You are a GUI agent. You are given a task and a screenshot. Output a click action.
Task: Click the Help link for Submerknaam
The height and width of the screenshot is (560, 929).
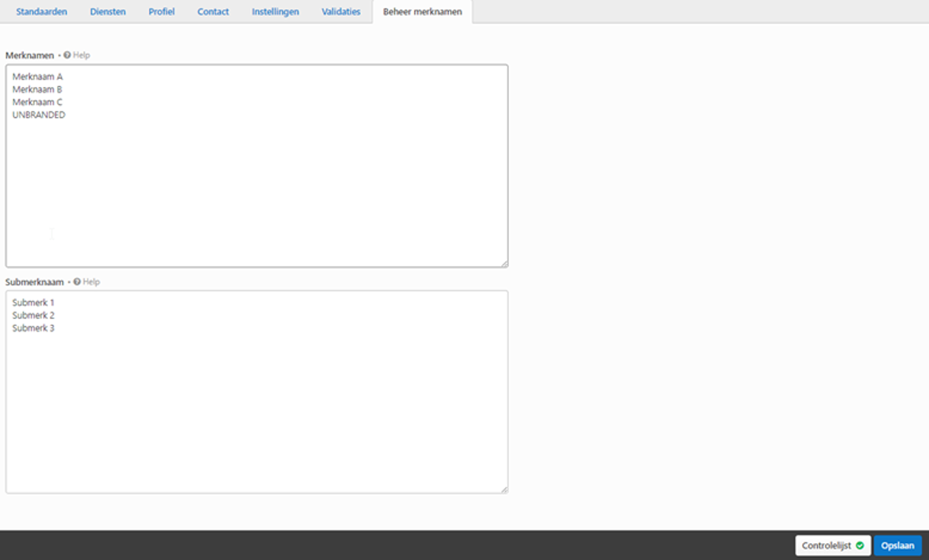click(x=93, y=281)
